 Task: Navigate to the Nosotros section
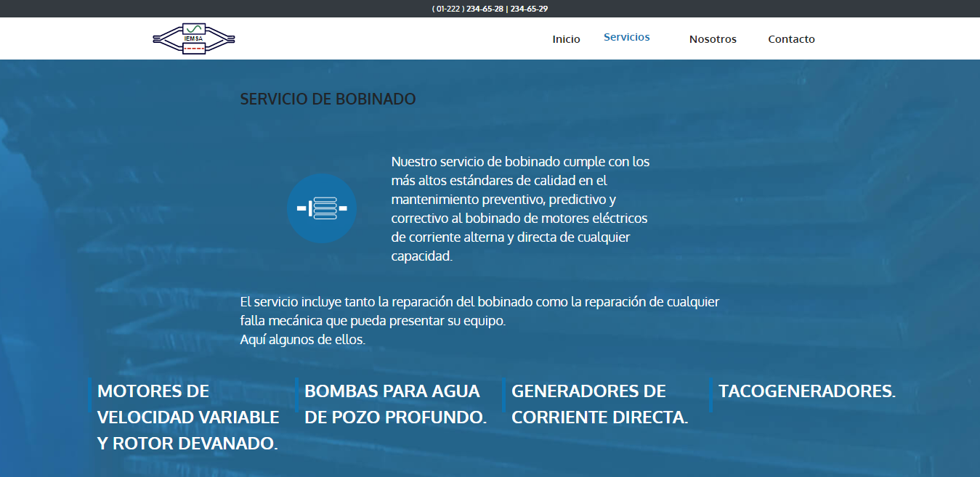tap(713, 39)
